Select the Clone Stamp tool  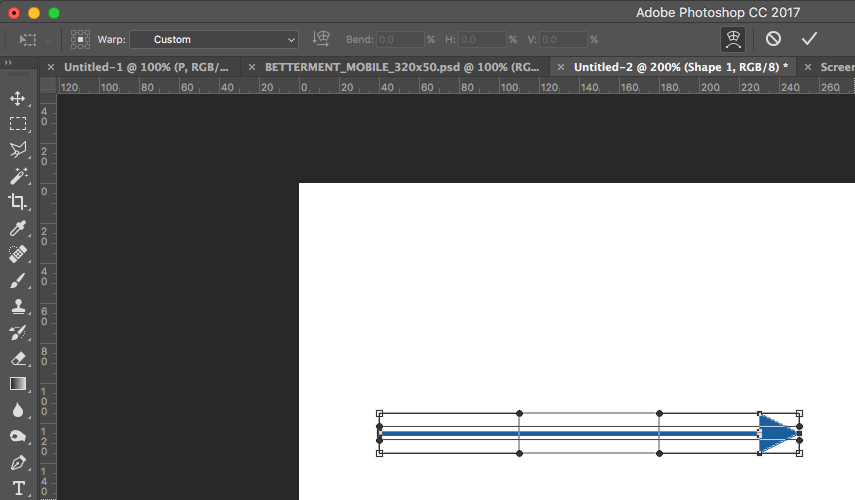pyautogui.click(x=17, y=307)
